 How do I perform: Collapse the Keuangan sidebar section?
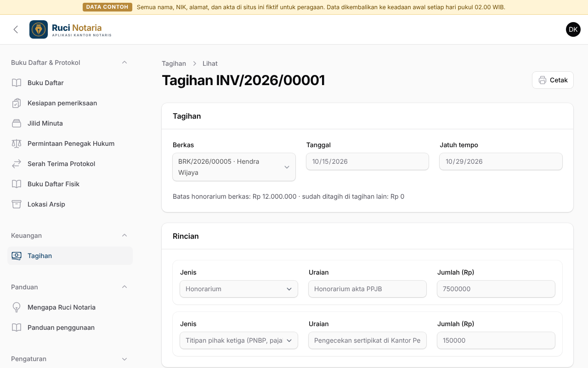124,236
